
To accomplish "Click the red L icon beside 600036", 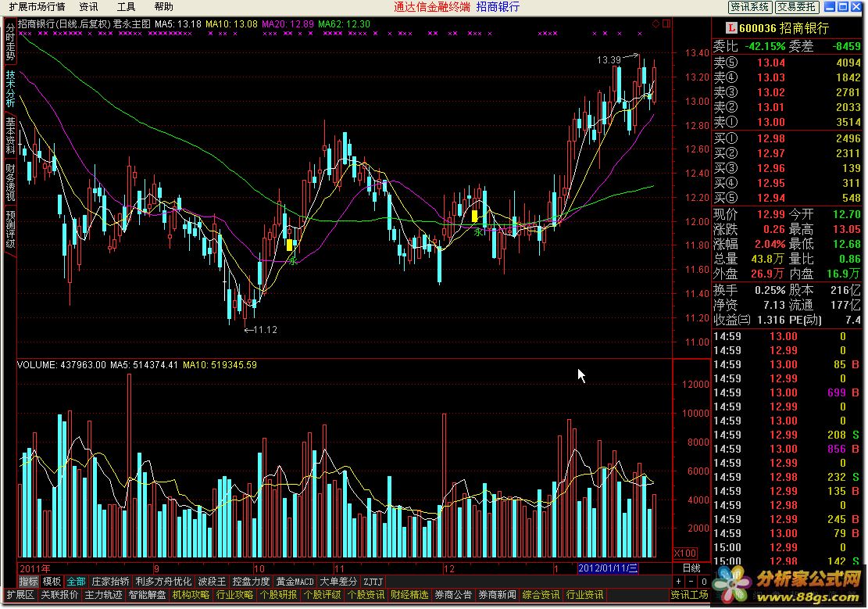I will pos(731,27).
